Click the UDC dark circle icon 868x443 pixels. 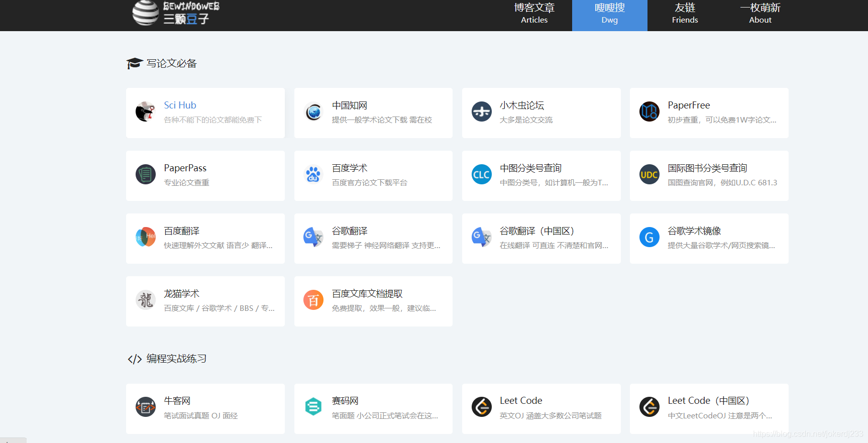pos(649,174)
